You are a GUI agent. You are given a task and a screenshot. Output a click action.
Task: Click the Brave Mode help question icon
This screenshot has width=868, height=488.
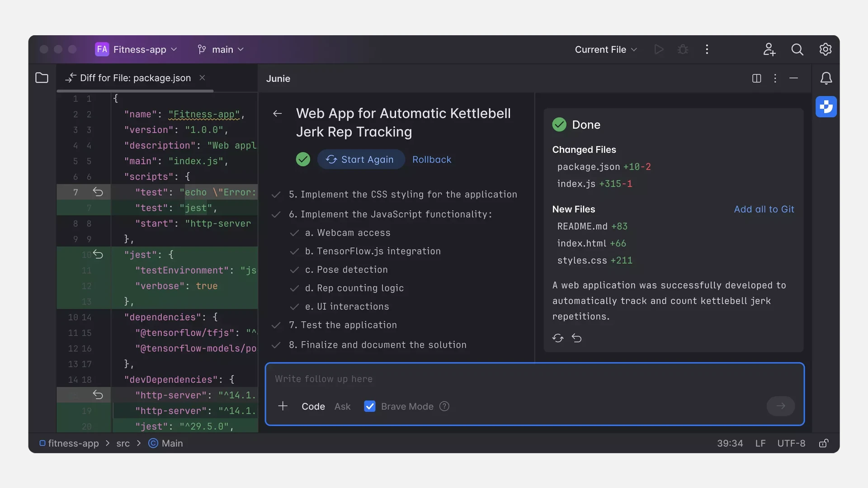click(444, 406)
